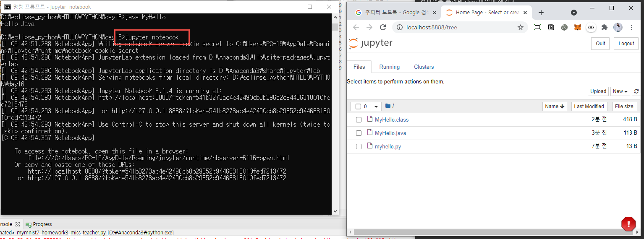
Task: Refresh the Jupyter notebook file list
Action: (x=636, y=91)
